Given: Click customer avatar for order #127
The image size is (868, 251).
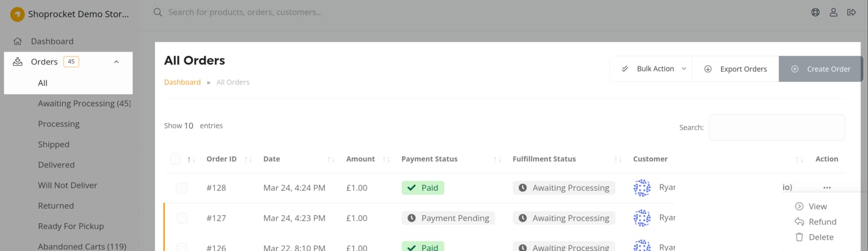Looking at the screenshot, I should [642, 218].
